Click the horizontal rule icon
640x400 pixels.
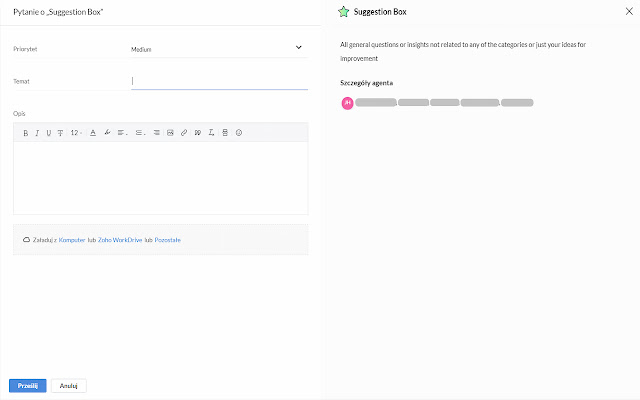pyautogui.click(x=225, y=133)
